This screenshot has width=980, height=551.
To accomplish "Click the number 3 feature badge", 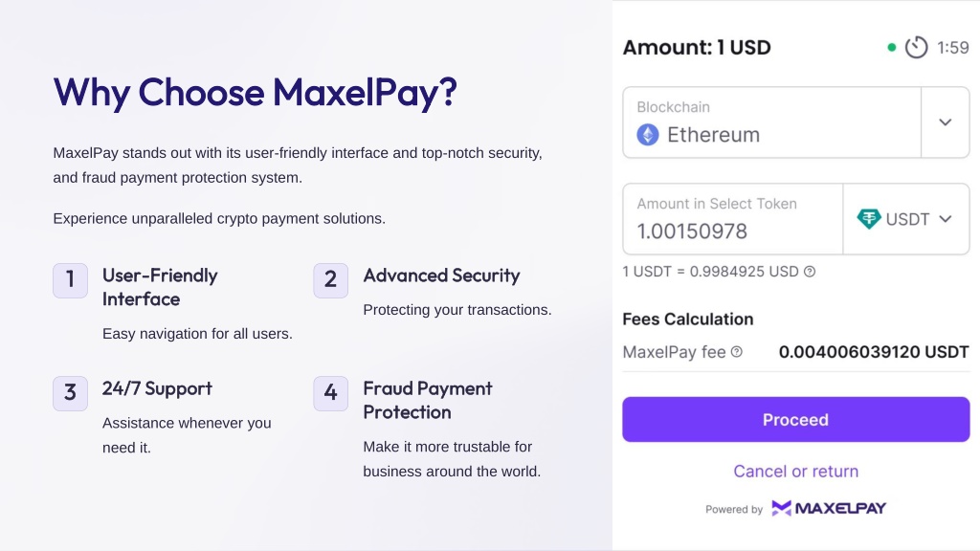I will tap(70, 393).
